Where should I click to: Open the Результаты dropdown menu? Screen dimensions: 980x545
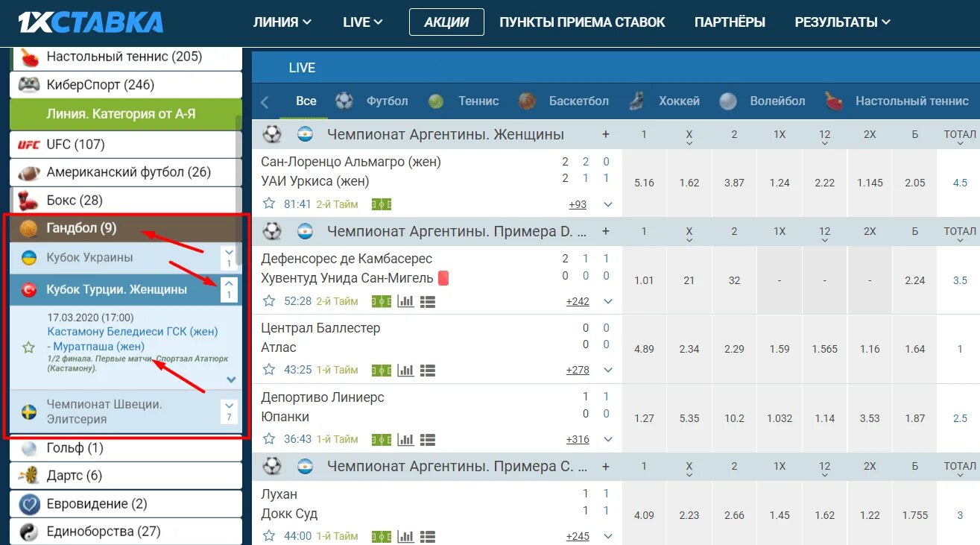click(x=842, y=22)
